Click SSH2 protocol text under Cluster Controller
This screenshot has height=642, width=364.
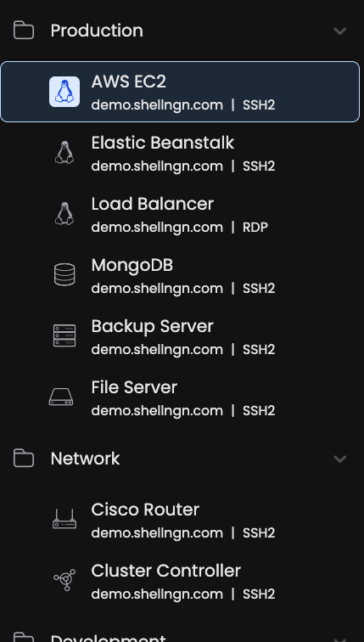click(x=259, y=594)
